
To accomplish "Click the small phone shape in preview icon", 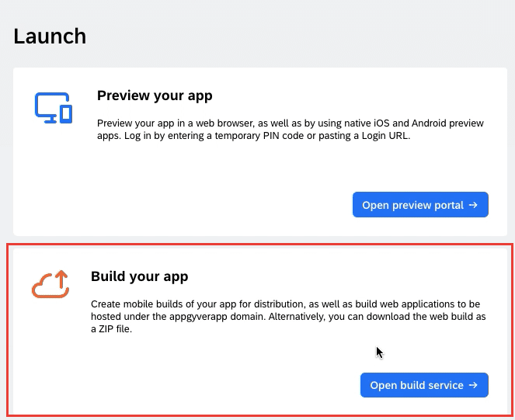I will point(66,114).
